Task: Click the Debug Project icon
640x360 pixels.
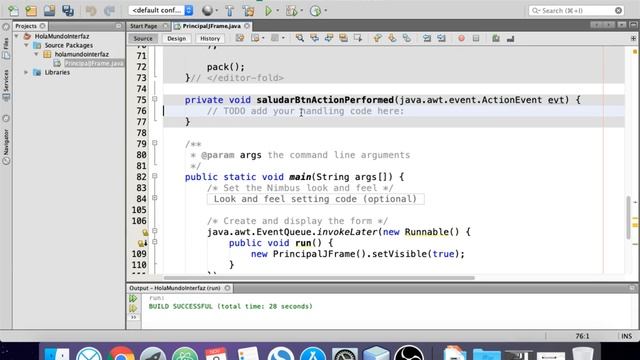Action: coord(291,11)
